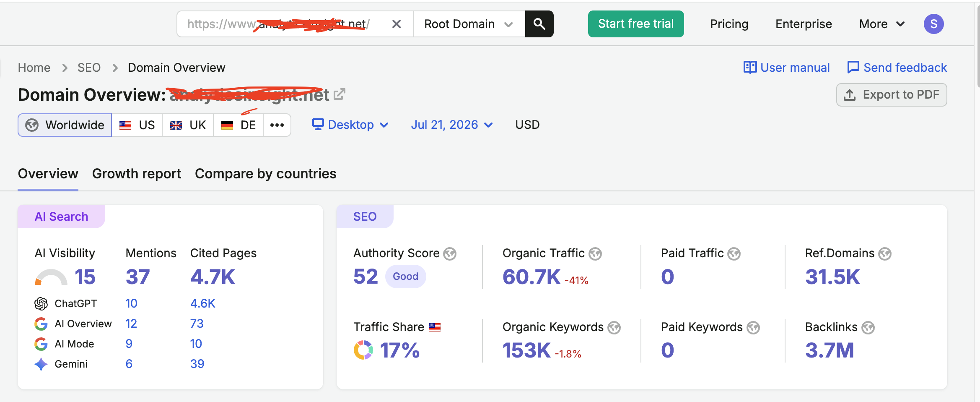The image size is (980, 402).
Task: Click Send feedback link
Action: 905,68
